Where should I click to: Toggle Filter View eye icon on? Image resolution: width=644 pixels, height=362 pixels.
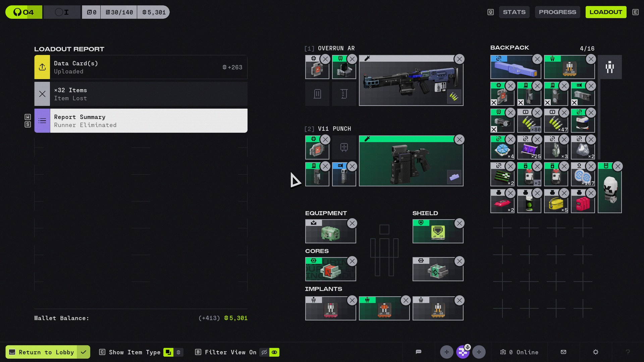274,352
